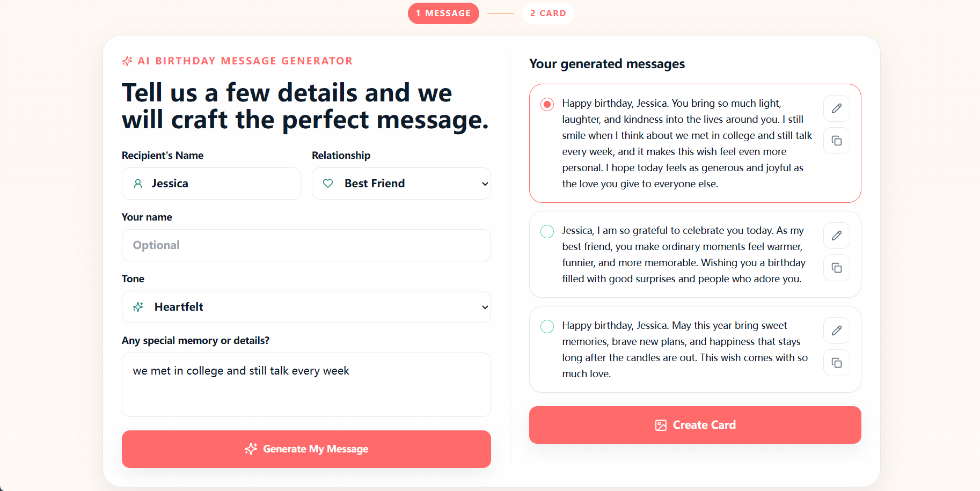Select the second message radio button
Screen dimensions: 980x491
pyautogui.click(x=547, y=231)
